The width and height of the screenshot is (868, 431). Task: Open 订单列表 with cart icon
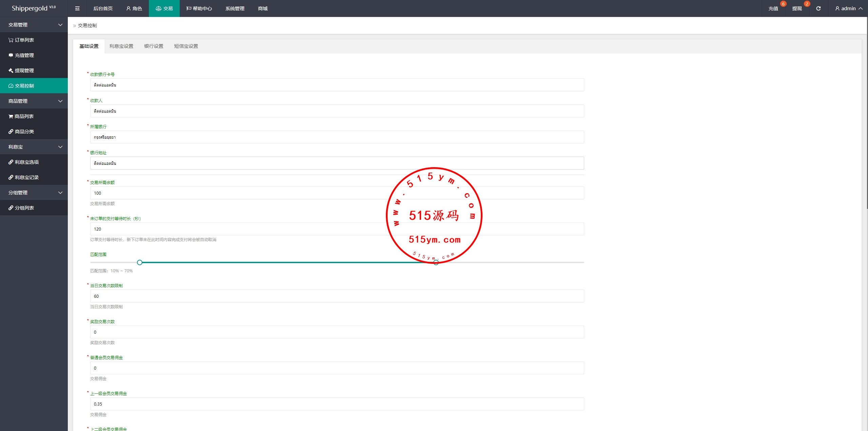pyautogui.click(x=24, y=40)
